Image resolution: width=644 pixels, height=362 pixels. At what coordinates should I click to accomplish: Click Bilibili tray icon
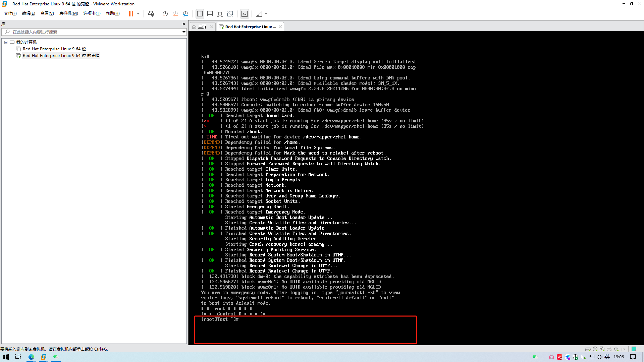pos(551,357)
